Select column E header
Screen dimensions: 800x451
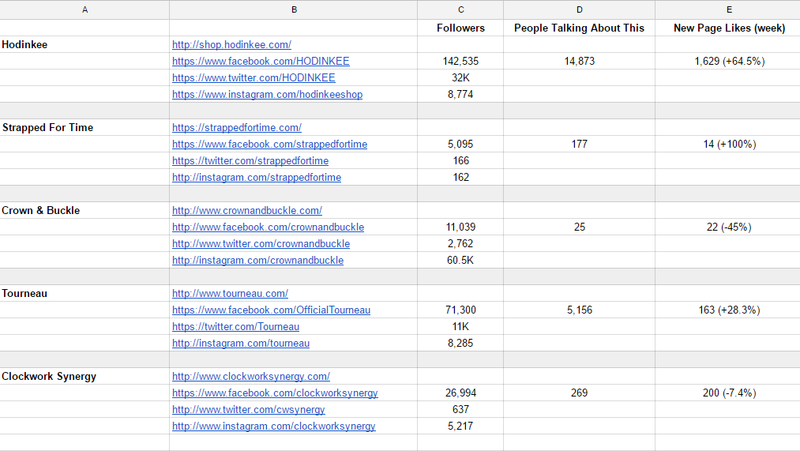click(x=729, y=10)
